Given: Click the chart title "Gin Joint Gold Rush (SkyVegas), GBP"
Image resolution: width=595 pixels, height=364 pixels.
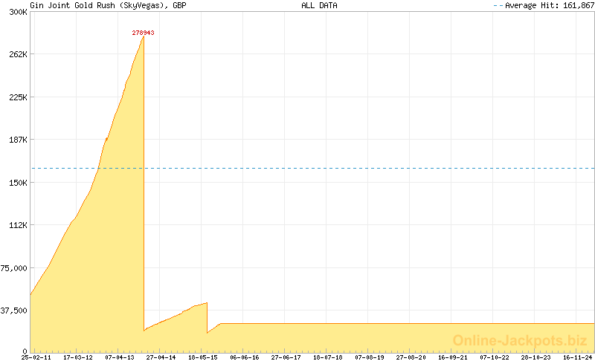Looking at the screenshot, I should [x=108, y=5].
